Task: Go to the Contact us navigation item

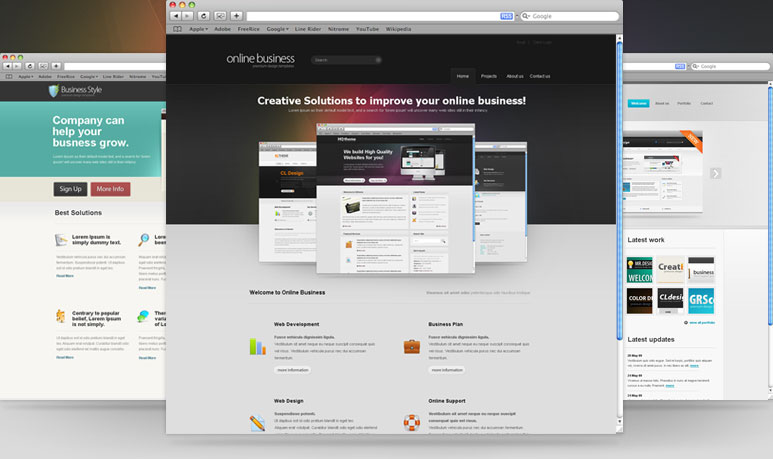Action: point(540,76)
